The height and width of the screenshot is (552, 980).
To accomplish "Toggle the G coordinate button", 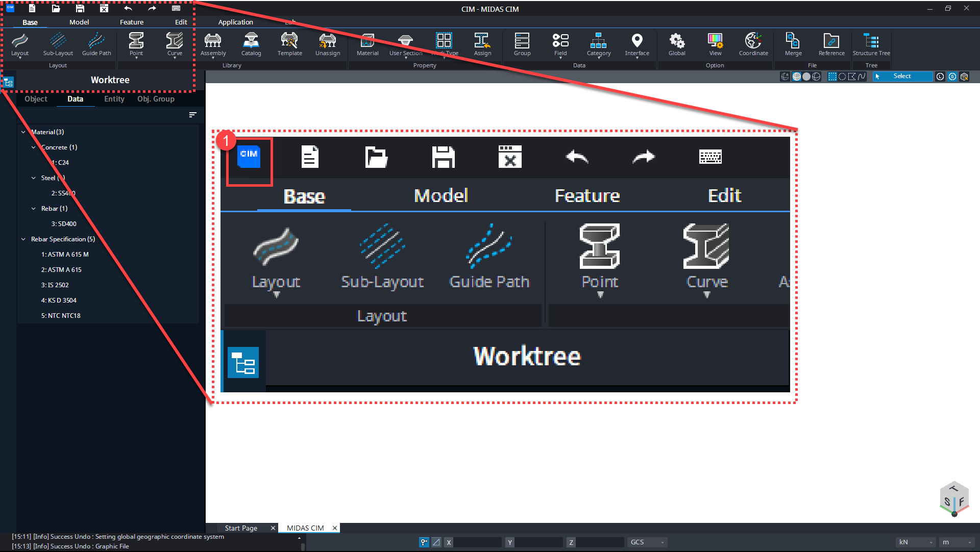I will click(952, 77).
